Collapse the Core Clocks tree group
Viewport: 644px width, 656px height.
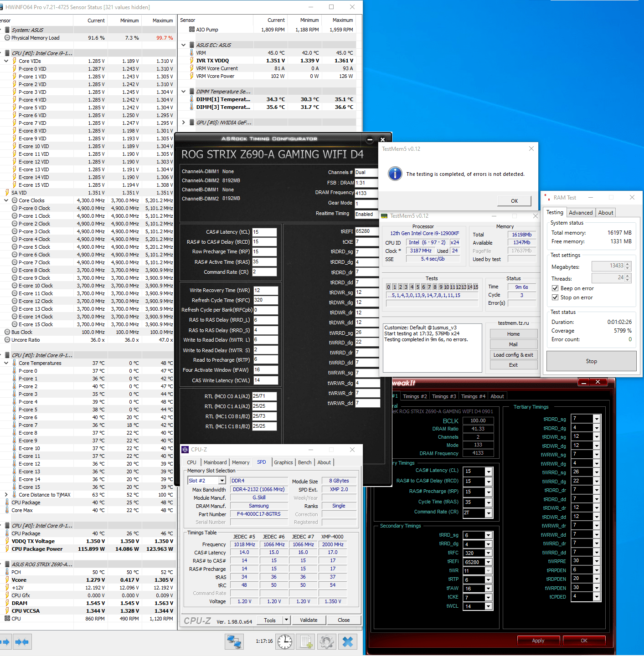[x=6, y=200]
